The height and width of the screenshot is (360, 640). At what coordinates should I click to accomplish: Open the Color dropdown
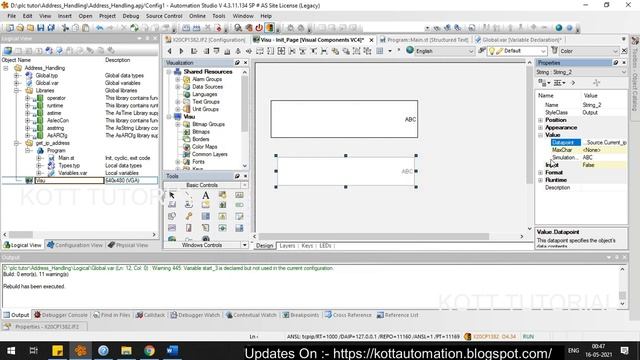[x=615, y=51]
